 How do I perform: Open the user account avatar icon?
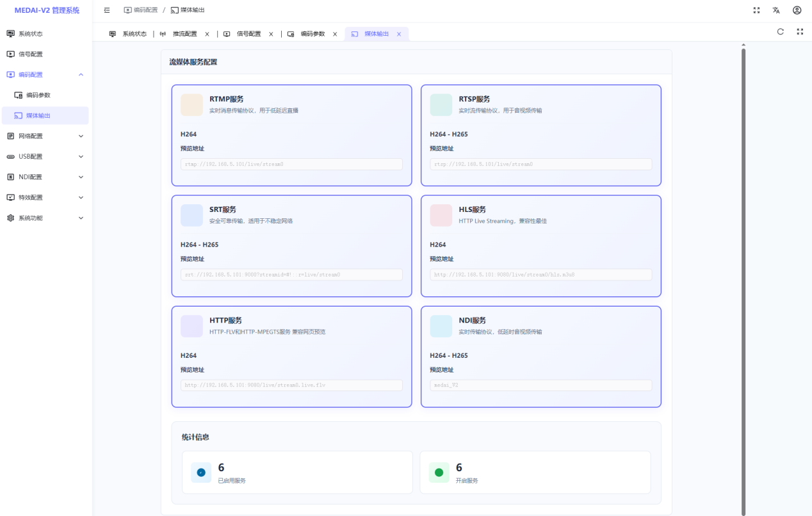tap(797, 10)
